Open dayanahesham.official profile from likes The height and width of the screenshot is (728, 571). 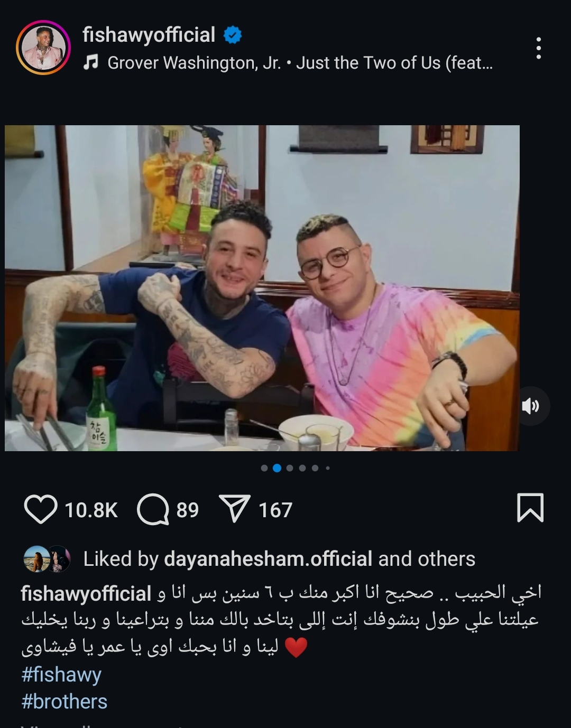pyautogui.click(x=269, y=559)
